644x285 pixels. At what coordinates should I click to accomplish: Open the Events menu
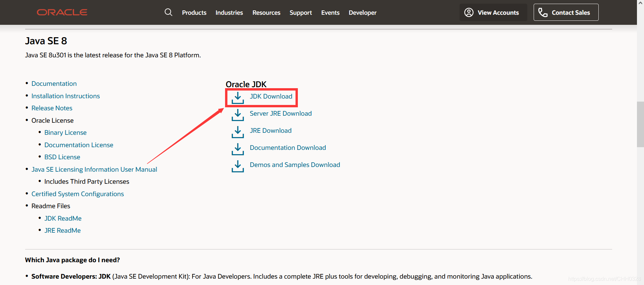point(330,12)
